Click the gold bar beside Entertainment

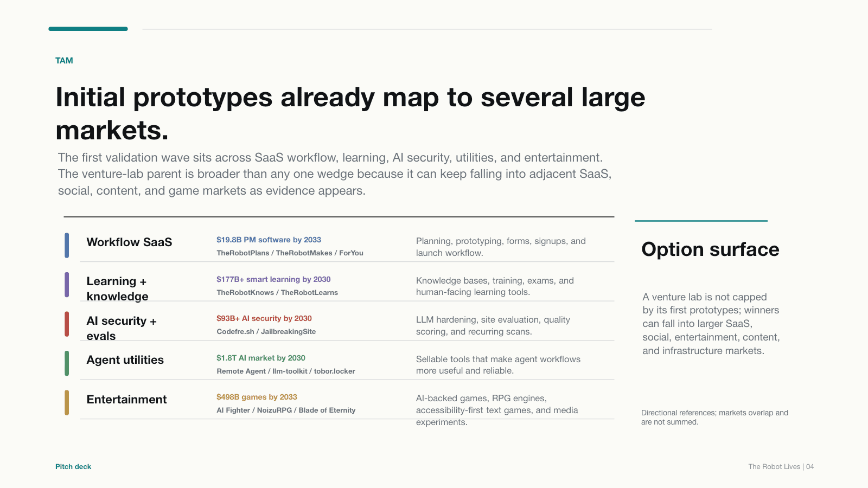[67, 402]
